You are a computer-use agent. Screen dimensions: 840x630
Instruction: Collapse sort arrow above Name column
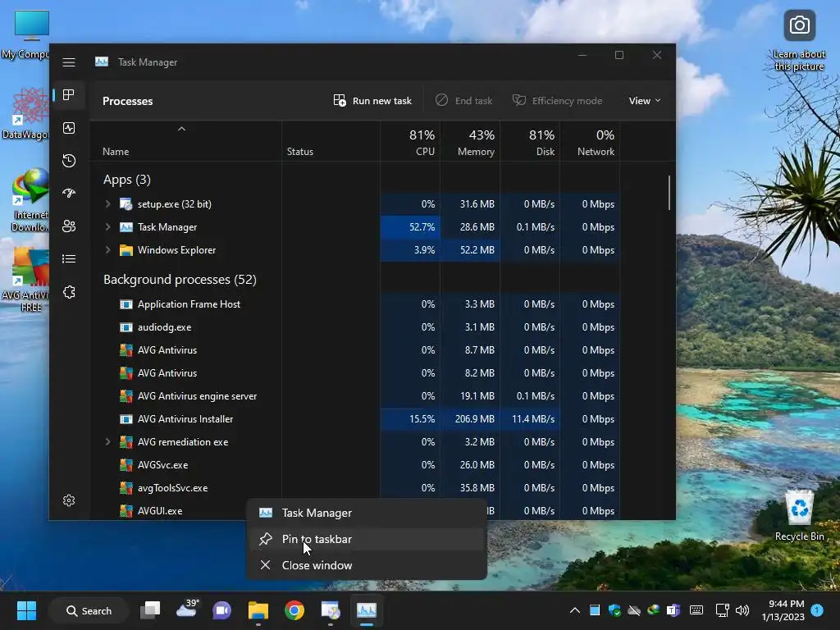pos(181,129)
